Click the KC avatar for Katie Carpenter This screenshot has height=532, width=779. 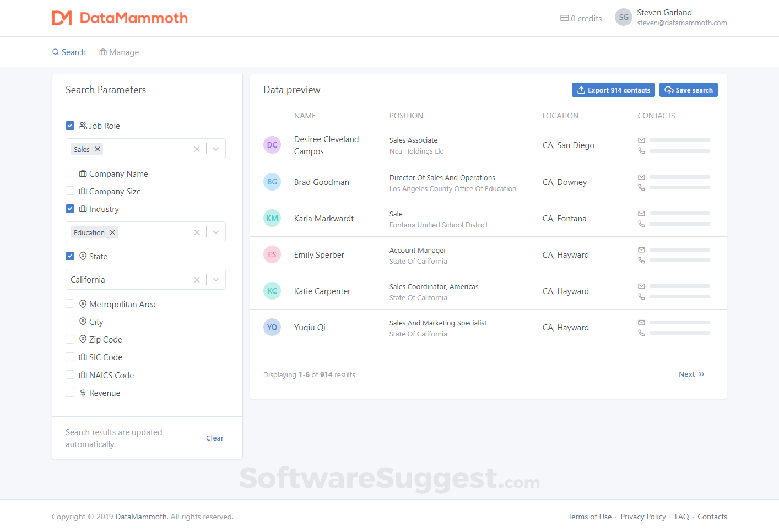tap(272, 291)
